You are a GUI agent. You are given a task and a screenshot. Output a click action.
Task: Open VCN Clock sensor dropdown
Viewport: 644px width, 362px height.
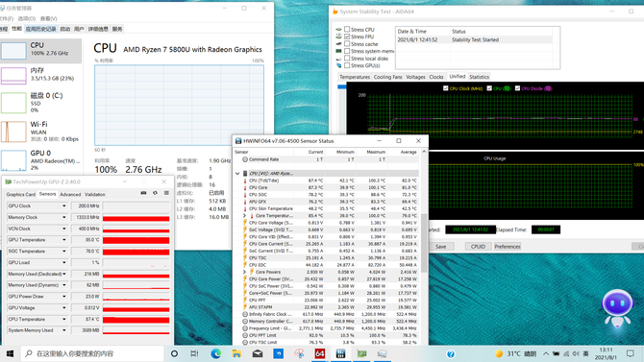click(64, 229)
